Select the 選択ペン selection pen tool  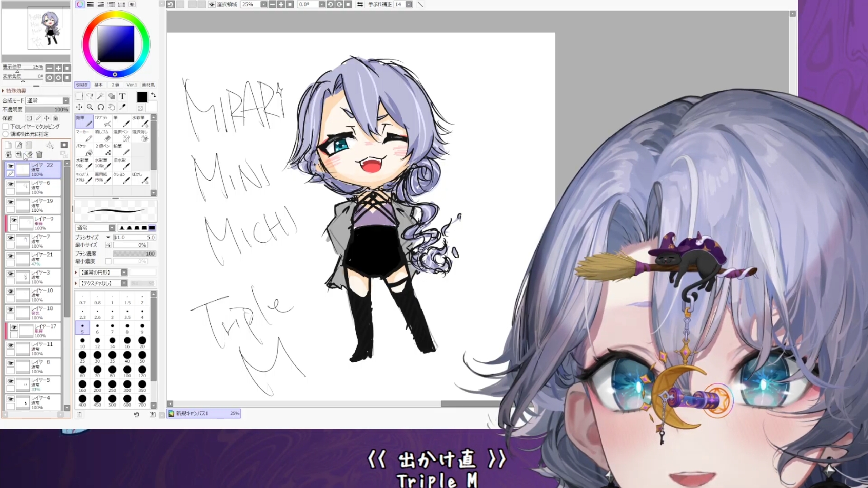[122, 135]
